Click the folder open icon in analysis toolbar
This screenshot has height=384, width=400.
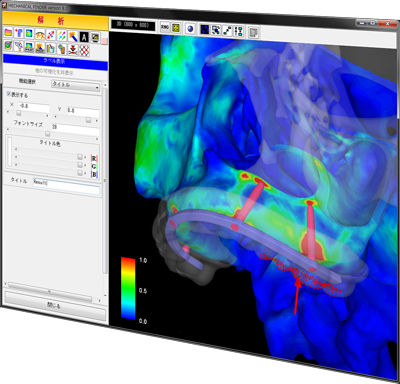[x=8, y=33]
